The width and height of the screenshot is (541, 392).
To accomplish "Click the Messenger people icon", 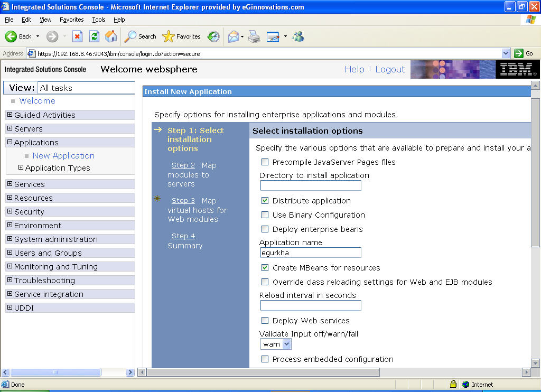I will 298,36.
